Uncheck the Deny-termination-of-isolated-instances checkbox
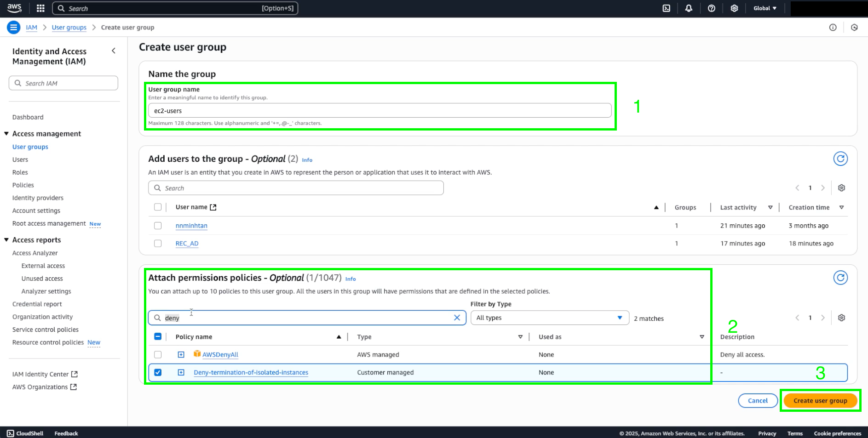Screen dimensions: 868x438 [x=158, y=373]
